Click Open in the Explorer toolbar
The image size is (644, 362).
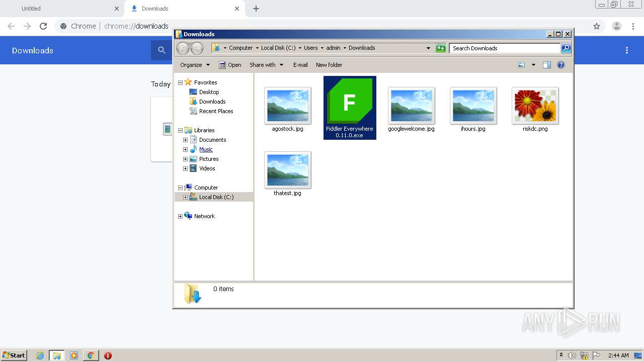point(230,65)
